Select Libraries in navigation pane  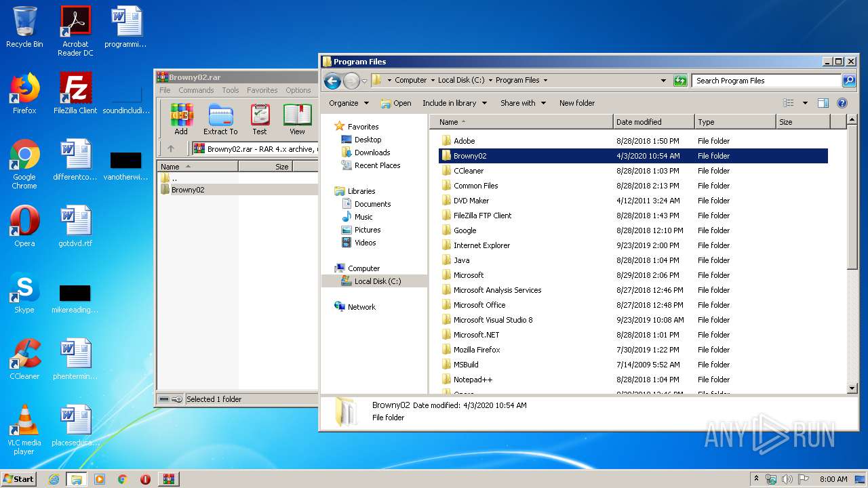(x=361, y=191)
